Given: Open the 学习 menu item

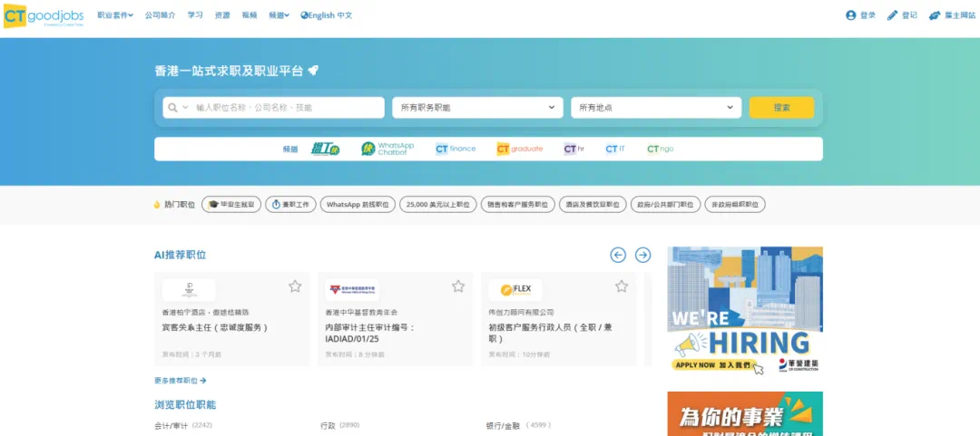Looking at the screenshot, I should (195, 15).
